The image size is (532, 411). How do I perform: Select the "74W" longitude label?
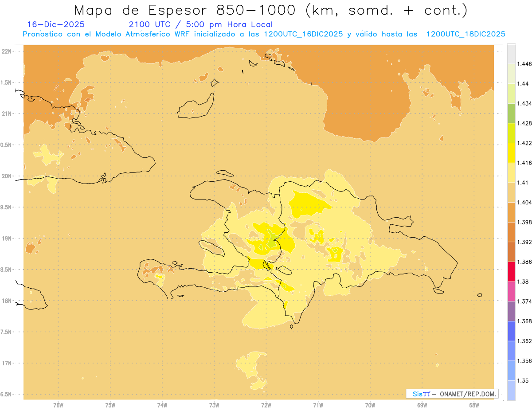click(x=162, y=405)
